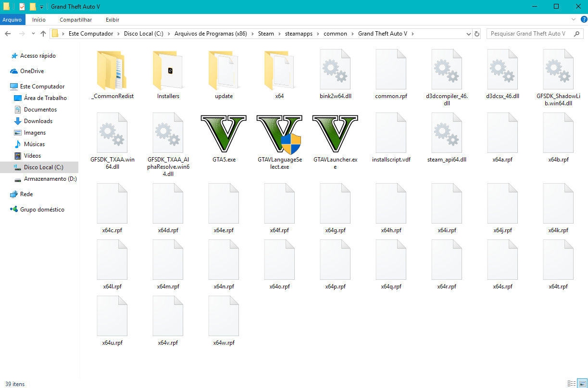This screenshot has height=388, width=588.
Task: Switch to details view in status bar
Action: coord(572,384)
